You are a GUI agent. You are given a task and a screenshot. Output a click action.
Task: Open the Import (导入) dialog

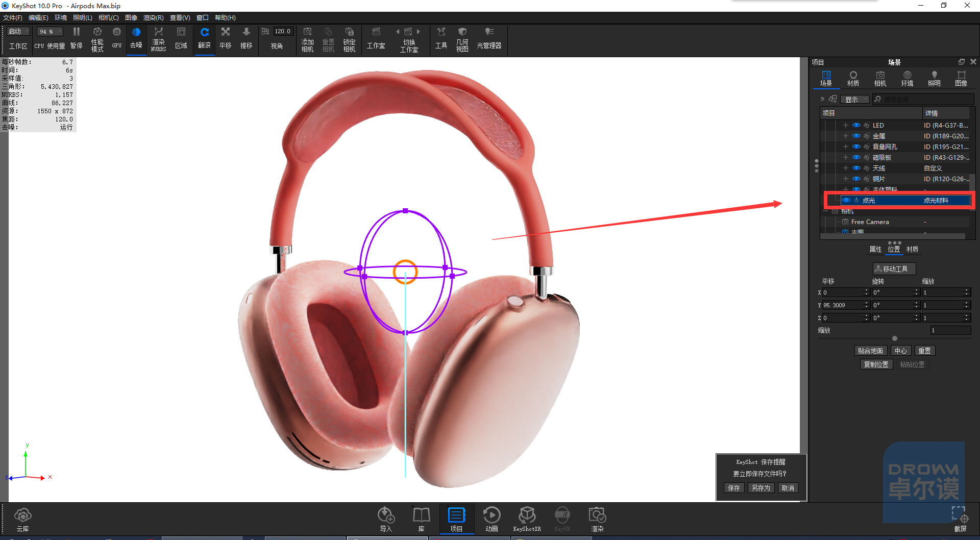[386, 520]
